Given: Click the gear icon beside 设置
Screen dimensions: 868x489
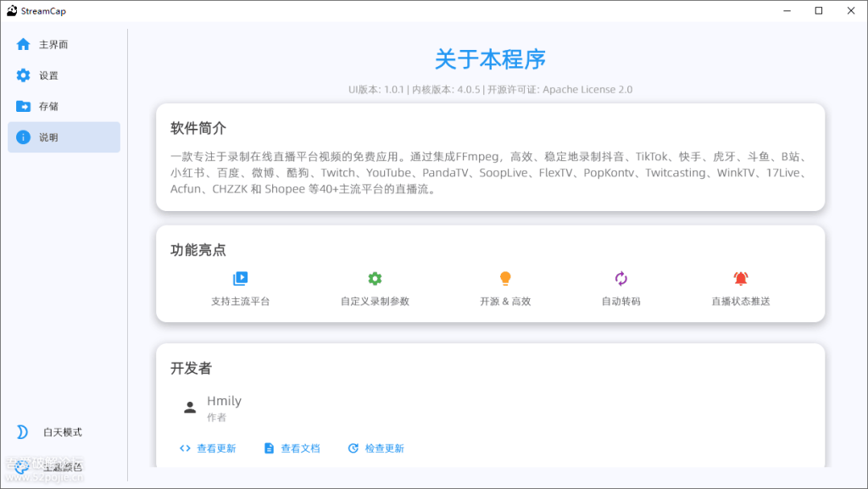Looking at the screenshot, I should coord(23,75).
